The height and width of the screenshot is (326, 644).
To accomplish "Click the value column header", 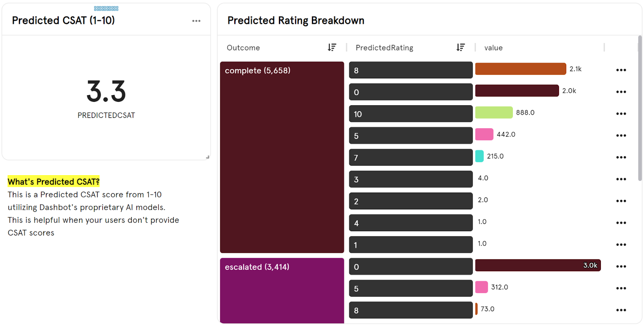I will point(493,47).
